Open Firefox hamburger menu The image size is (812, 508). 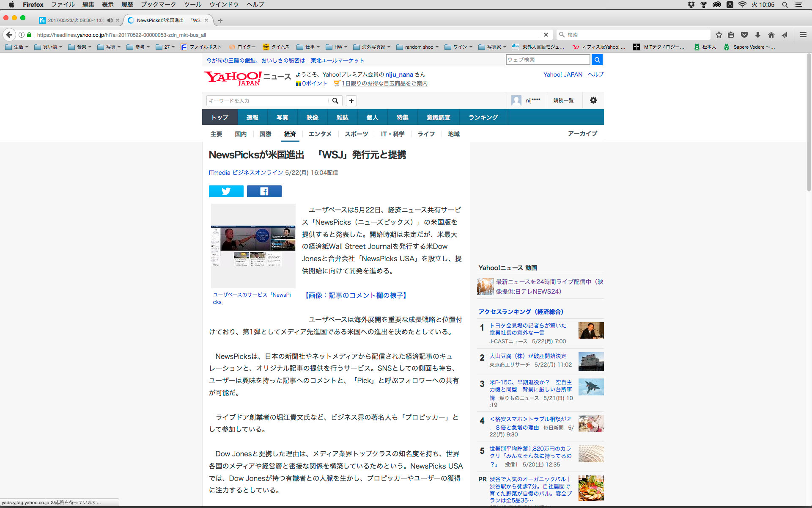(x=803, y=35)
